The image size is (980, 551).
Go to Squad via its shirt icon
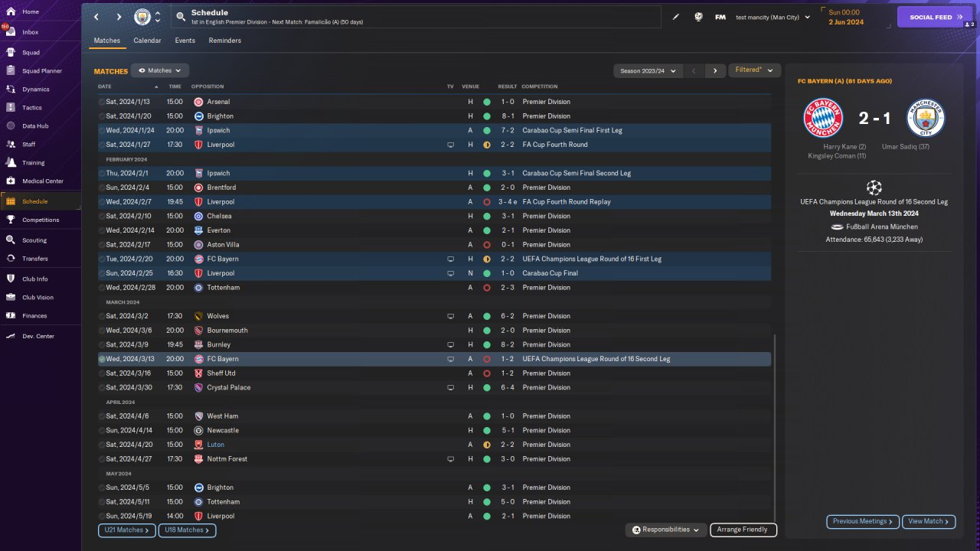[11, 53]
